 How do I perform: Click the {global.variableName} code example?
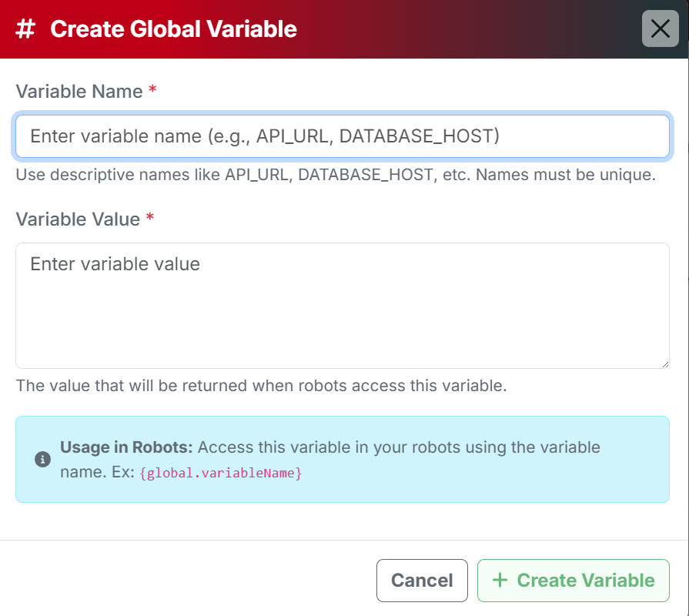click(221, 473)
